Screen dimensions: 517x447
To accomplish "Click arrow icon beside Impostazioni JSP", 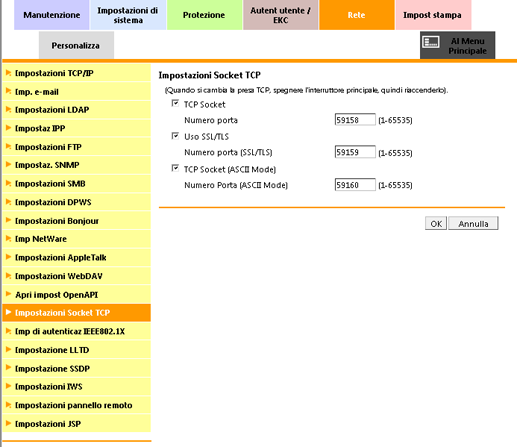I will [9, 423].
